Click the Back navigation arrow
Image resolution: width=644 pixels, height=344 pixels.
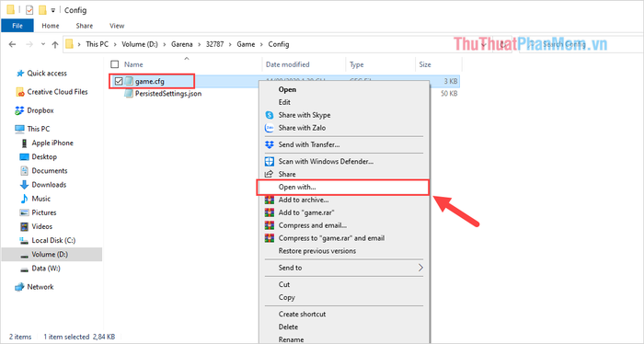tap(12, 44)
